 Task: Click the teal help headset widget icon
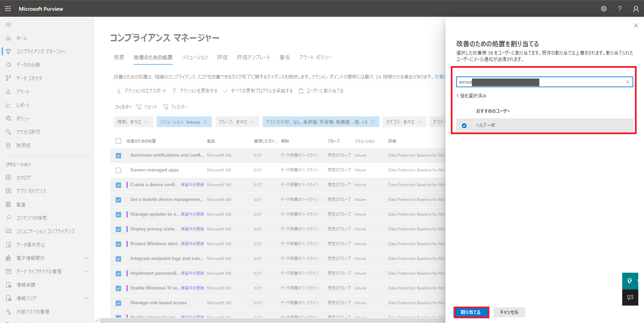630,281
